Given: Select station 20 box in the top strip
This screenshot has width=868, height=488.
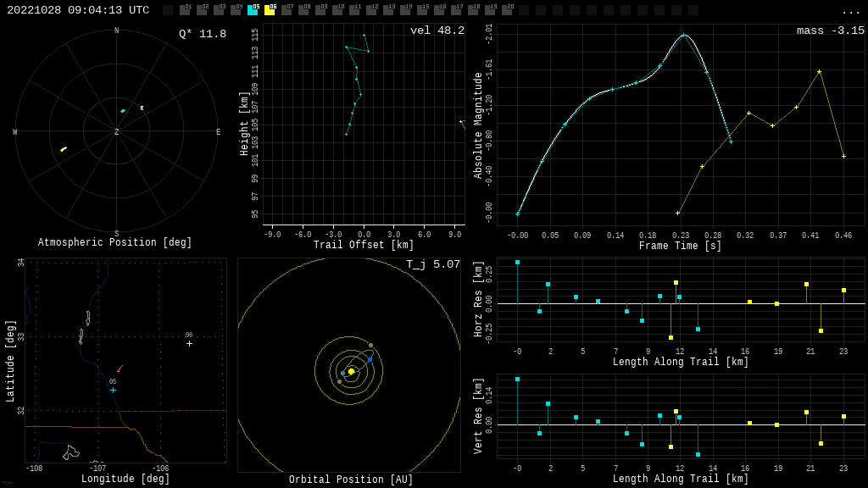Looking at the screenshot, I should pyautogui.click(x=507, y=10).
